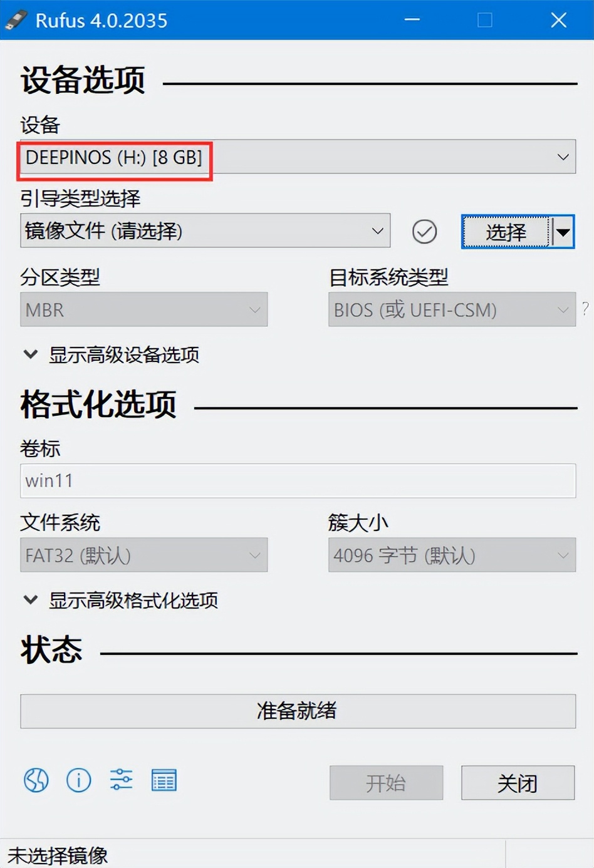Open the split arrow next to 选择
This screenshot has width=594, height=868.
point(563,232)
